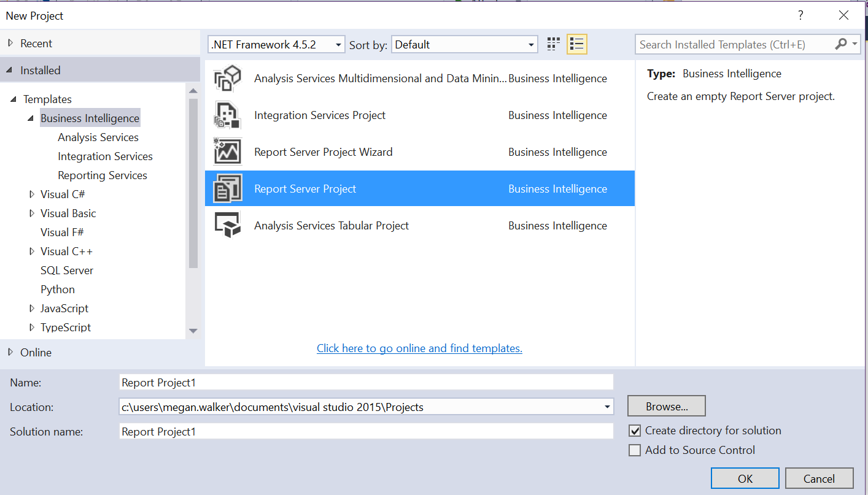
Task: Select Analysis Services Multidimensional and Data Mining row
Action: pos(420,79)
